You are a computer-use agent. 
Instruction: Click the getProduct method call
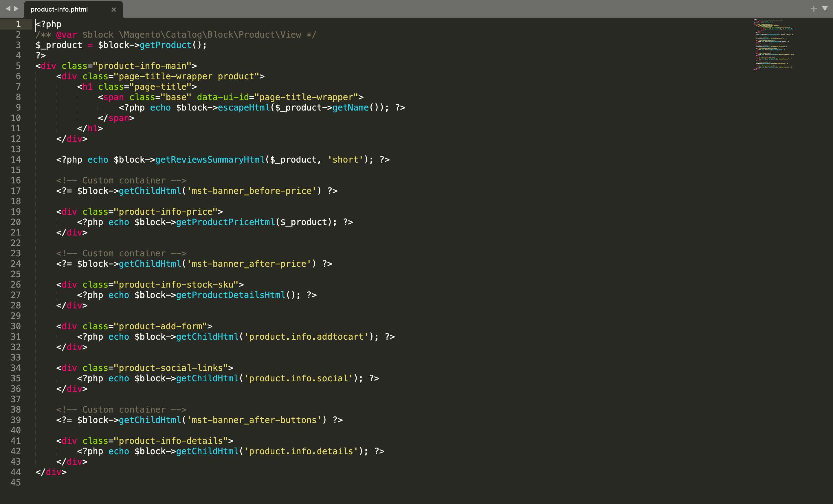click(x=165, y=45)
